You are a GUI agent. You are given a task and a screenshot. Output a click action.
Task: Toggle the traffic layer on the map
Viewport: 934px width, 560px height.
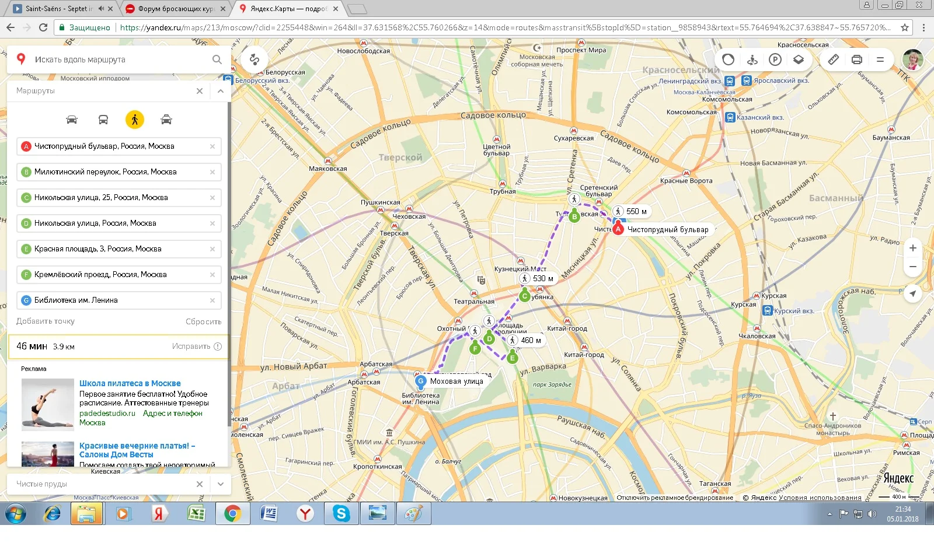[729, 60]
